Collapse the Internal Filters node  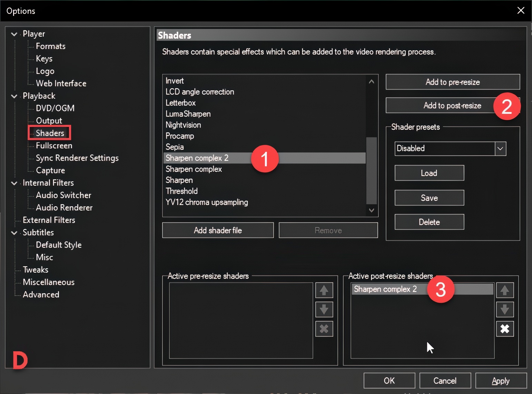(14, 183)
